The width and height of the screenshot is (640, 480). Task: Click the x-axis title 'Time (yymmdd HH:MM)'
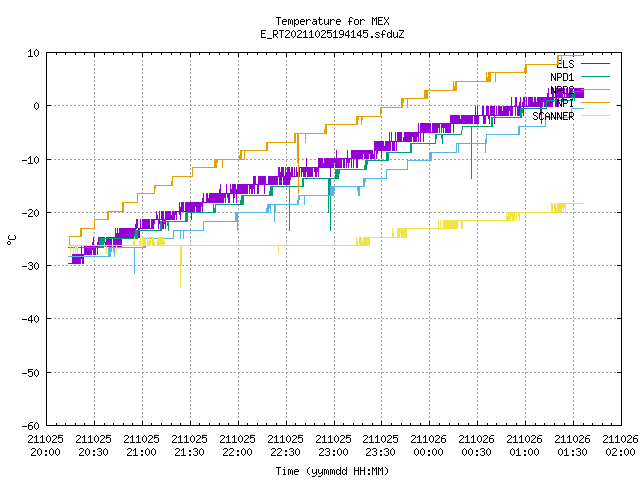pyautogui.click(x=332, y=471)
